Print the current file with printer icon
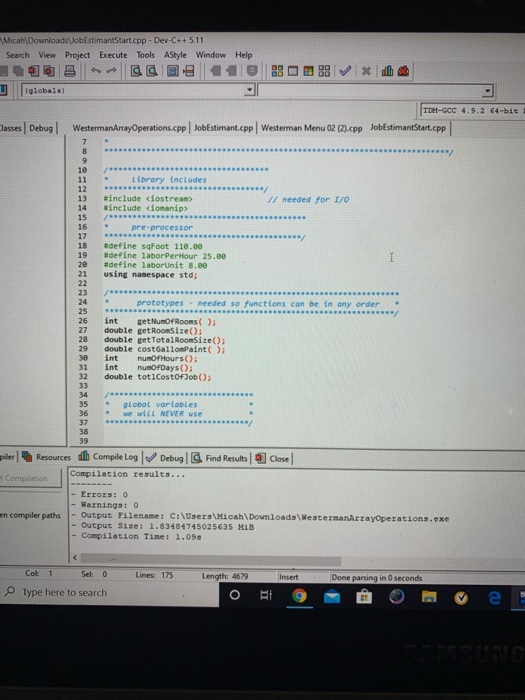Image resolution: width=525 pixels, height=700 pixels. (70, 71)
